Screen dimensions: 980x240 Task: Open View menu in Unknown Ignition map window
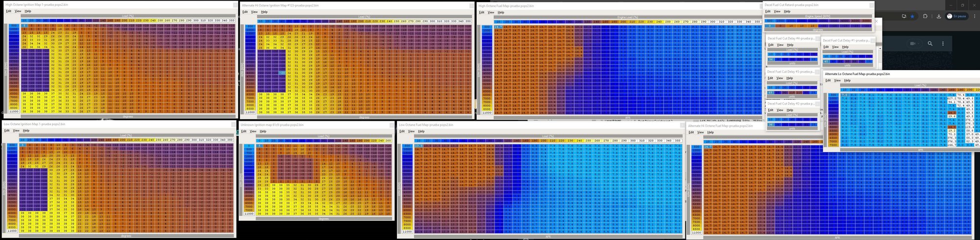(x=253, y=131)
